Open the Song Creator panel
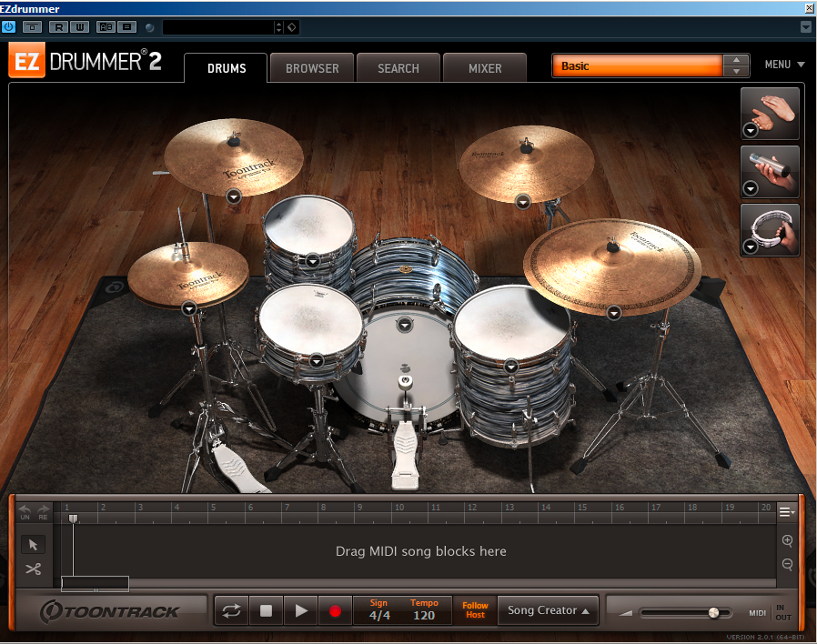The width and height of the screenshot is (817, 644). (x=548, y=610)
